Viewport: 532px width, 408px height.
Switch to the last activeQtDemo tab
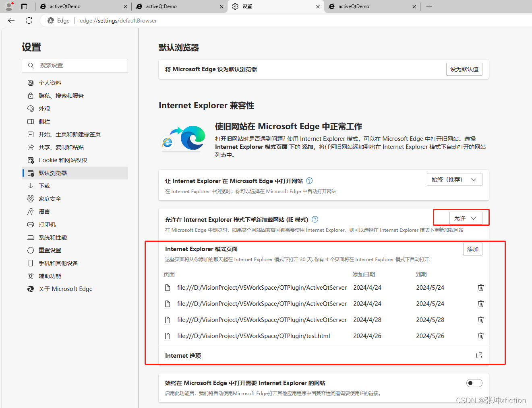[372, 6]
